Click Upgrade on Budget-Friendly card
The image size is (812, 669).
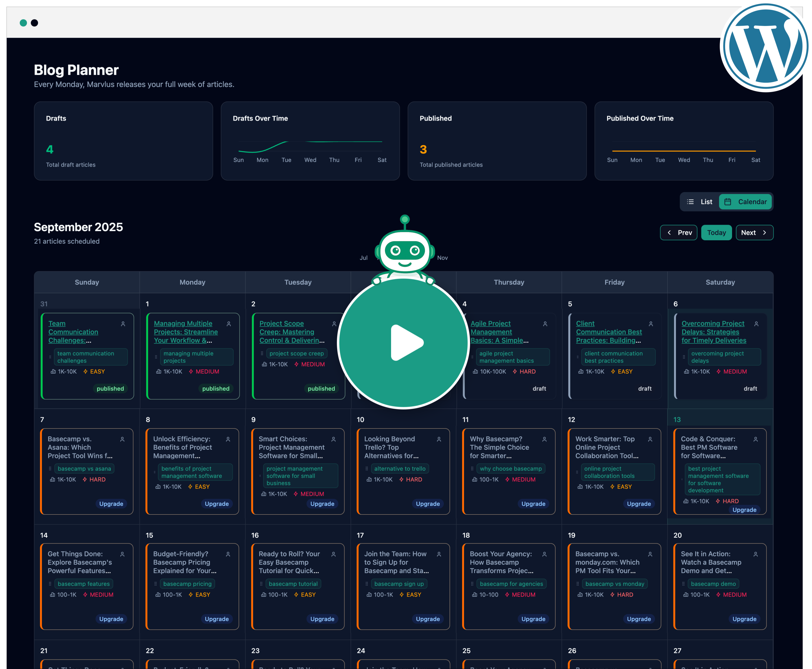click(x=217, y=619)
